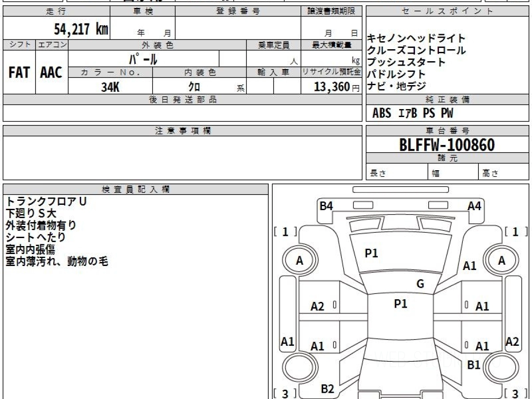Click the 下廻りS大 inspector note
532x399 pixels.
pyautogui.click(x=31, y=213)
